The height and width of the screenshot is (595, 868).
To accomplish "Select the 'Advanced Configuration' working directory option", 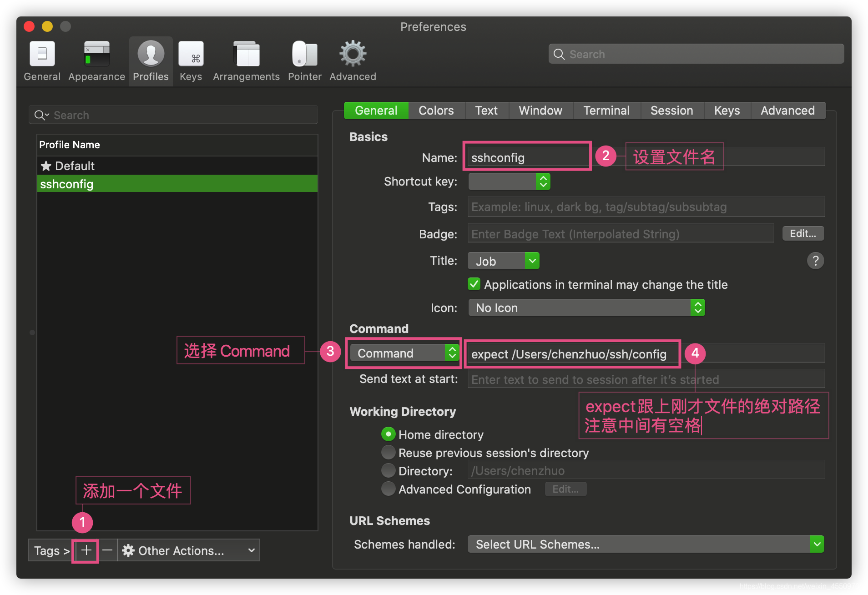I will pos(388,489).
